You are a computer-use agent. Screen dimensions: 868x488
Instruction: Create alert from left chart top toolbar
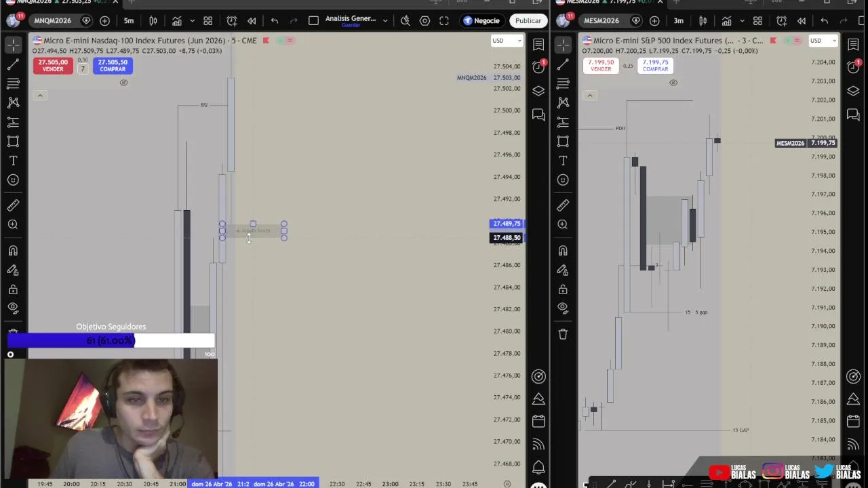(x=232, y=21)
